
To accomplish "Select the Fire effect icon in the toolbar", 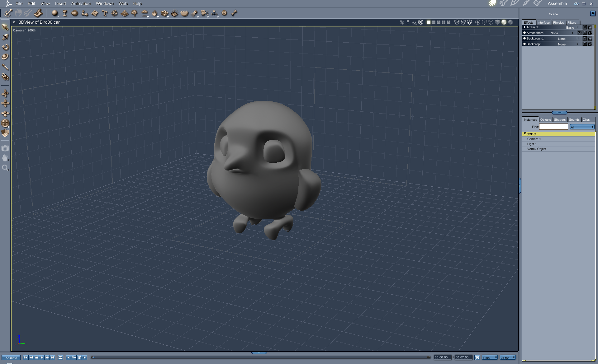I will 154,13.
